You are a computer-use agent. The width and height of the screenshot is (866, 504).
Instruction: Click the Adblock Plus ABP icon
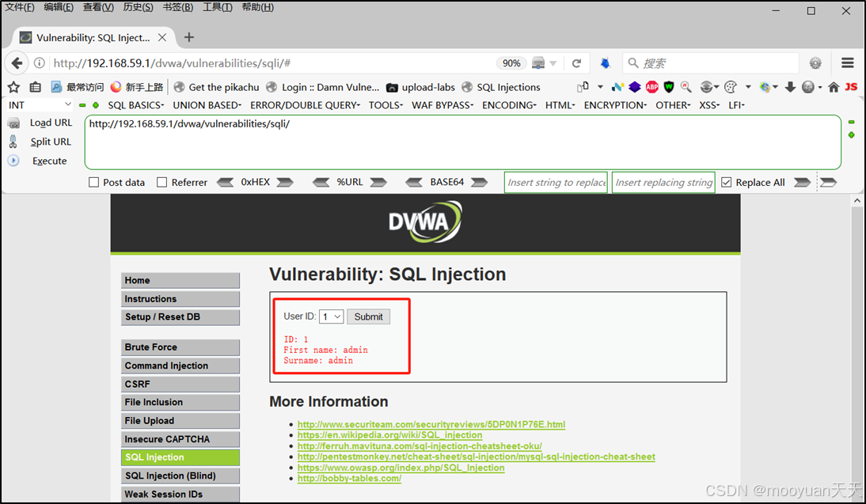[x=651, y=87]
